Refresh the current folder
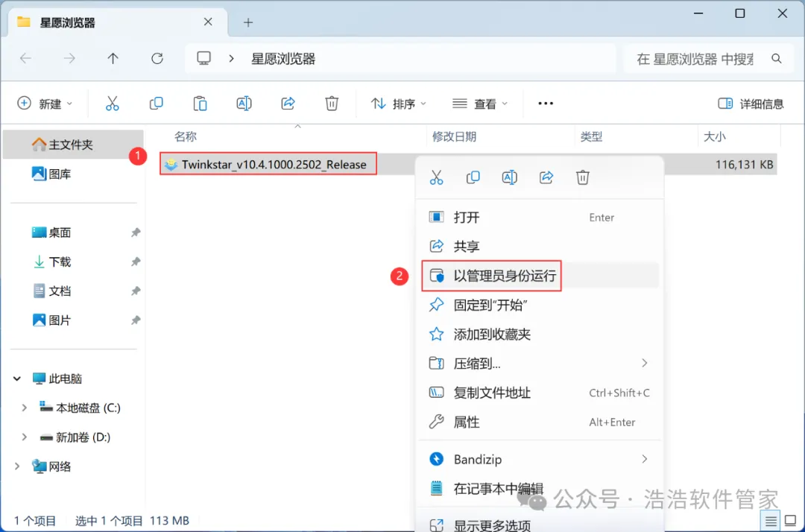 [x=157, y=58]
